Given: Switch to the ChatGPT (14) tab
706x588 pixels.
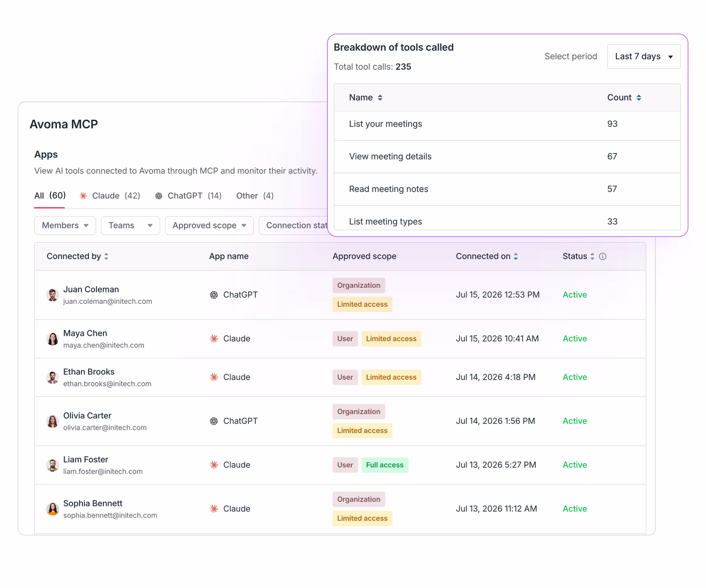Looking at the screenshot, I should [x=188, y=196].
